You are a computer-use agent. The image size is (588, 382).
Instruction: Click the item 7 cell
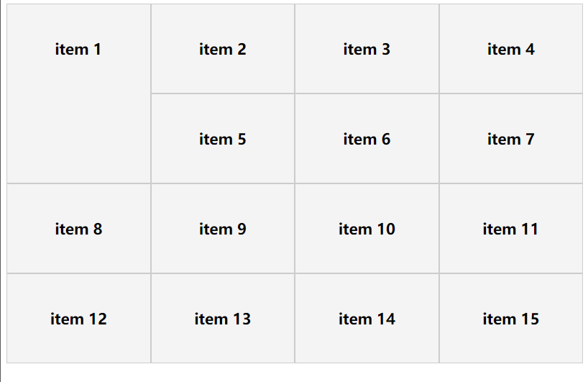point(510,139)
